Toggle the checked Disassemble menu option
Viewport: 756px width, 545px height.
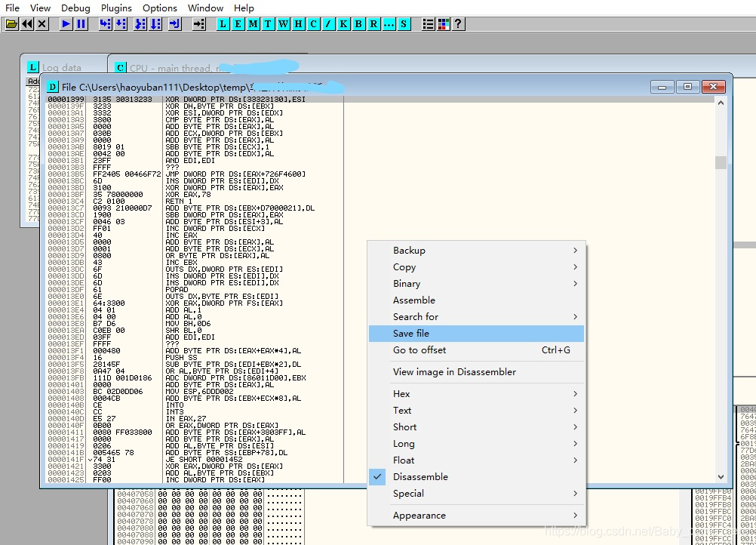(476, 476)
